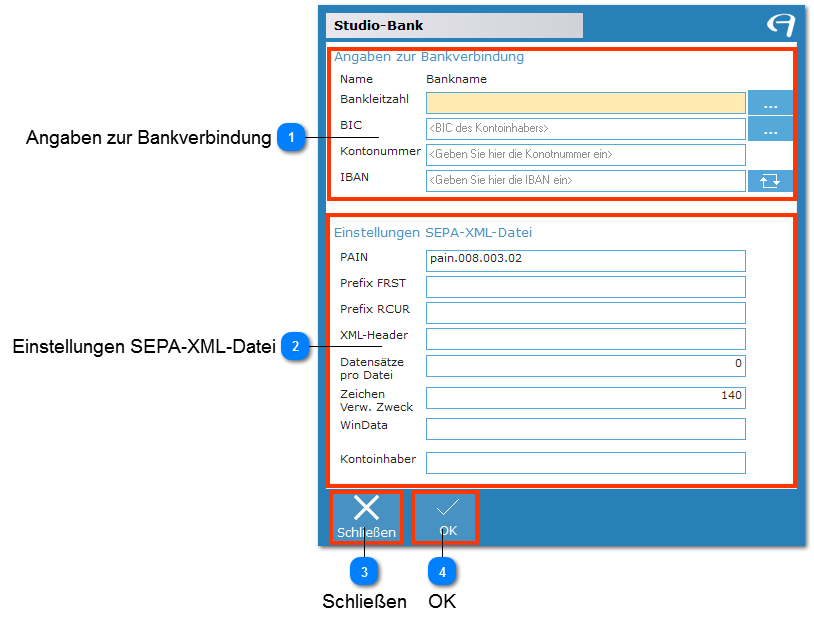The width and height of the screenshot is (814, 628).
Task: Click the WinData label
Action: tap(363, 425)
